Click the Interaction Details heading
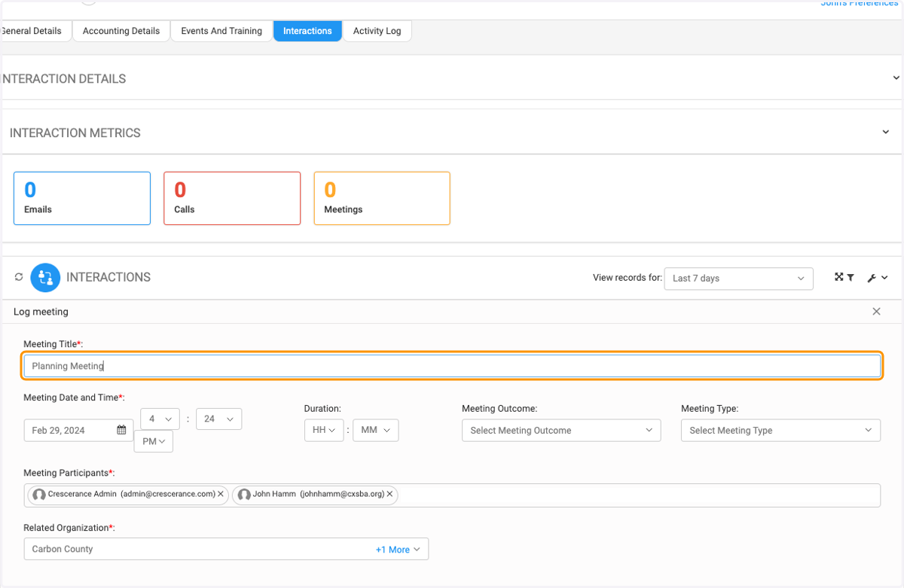Viewport: 904px width, 588px height. [x=63, y=78]
